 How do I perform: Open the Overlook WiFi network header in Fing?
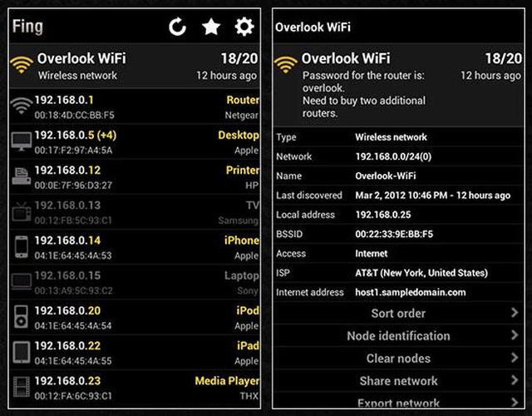[x=135, y=66]
